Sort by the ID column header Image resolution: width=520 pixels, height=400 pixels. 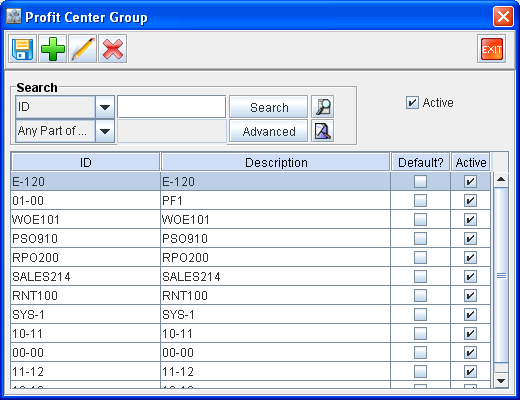coord(86,162)
